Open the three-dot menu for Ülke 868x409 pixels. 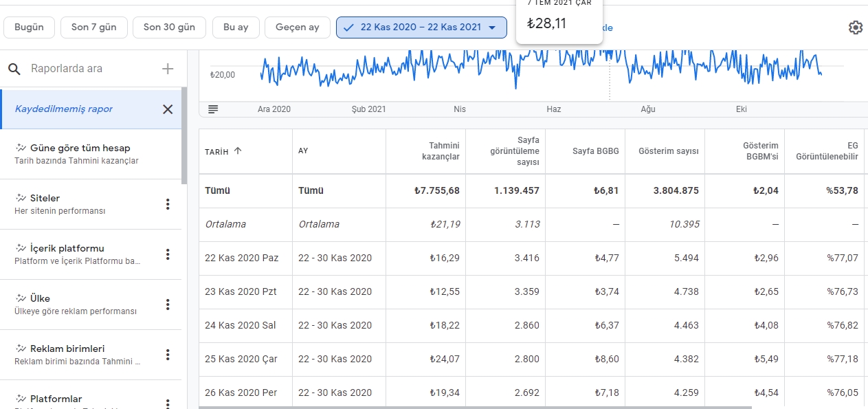coord(168,305)
